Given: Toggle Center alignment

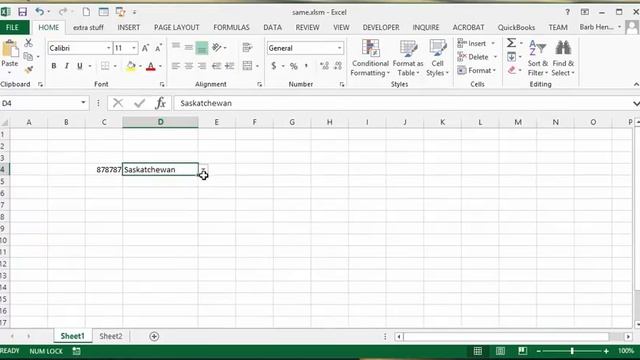Looking at the screenshot, I should tap(189, 66).
